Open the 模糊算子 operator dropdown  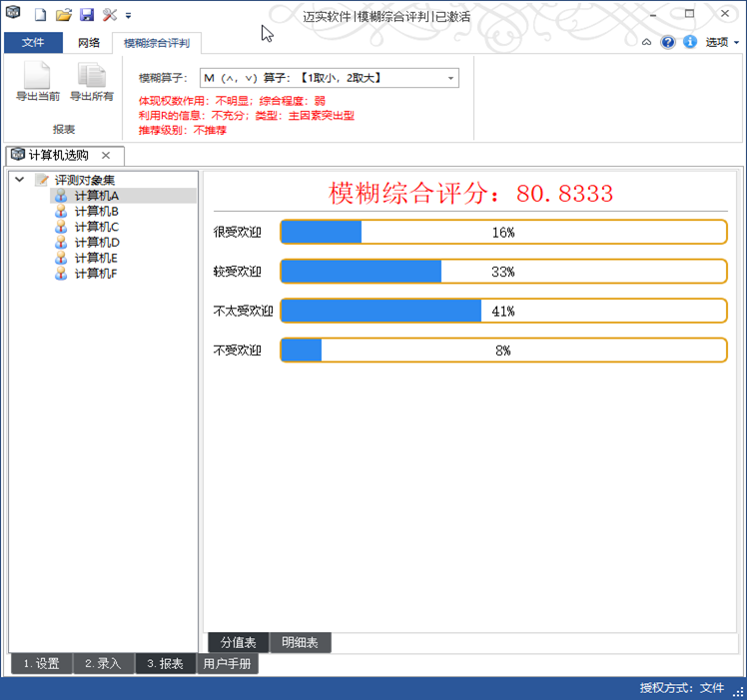[x=450, y=78]
